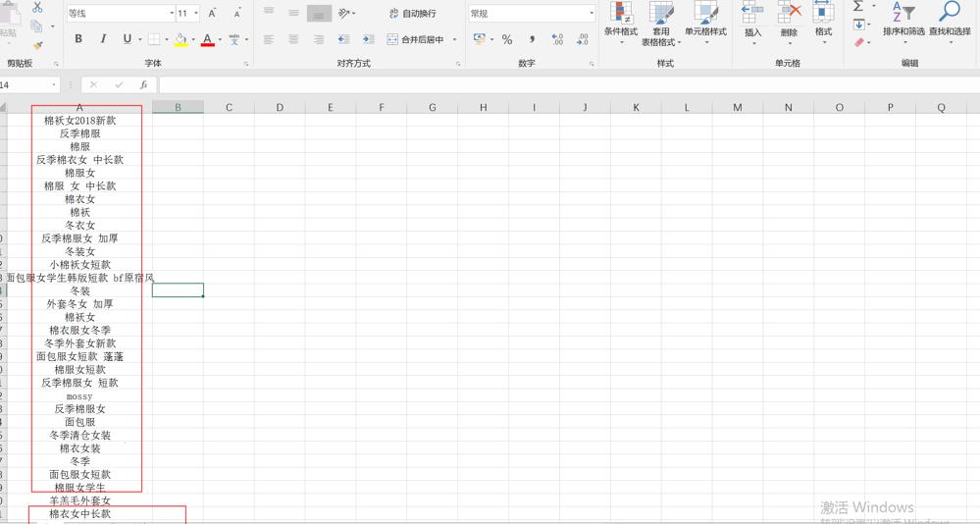The height and width of the screenshot is (524, 980).
Task: Toggle 自动换行 wrap text
Action: pos(412,13)
